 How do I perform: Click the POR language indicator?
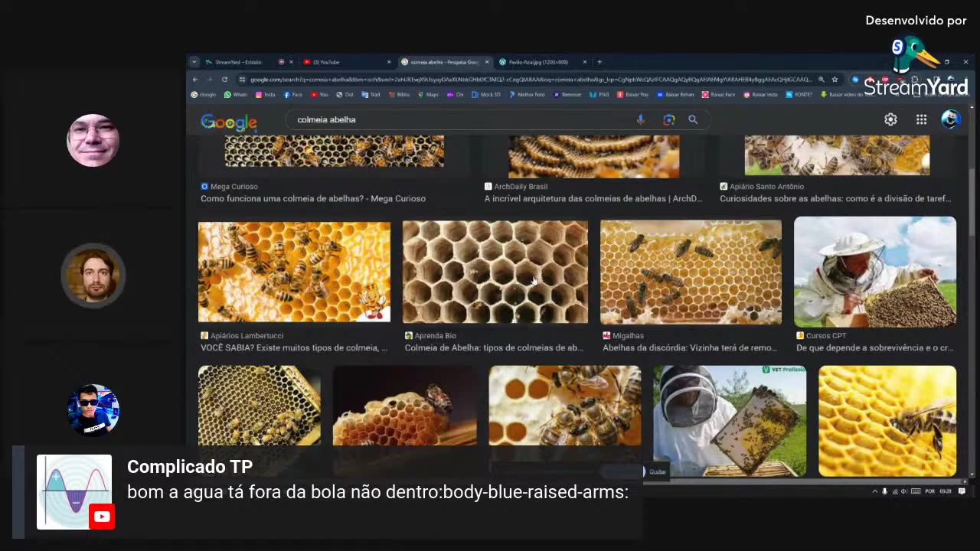click(930, 491)
